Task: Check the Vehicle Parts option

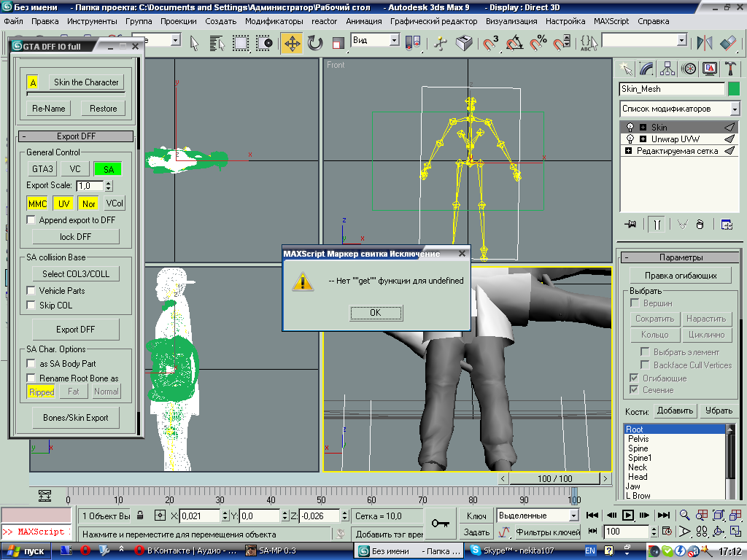Action: pos(31,290)
